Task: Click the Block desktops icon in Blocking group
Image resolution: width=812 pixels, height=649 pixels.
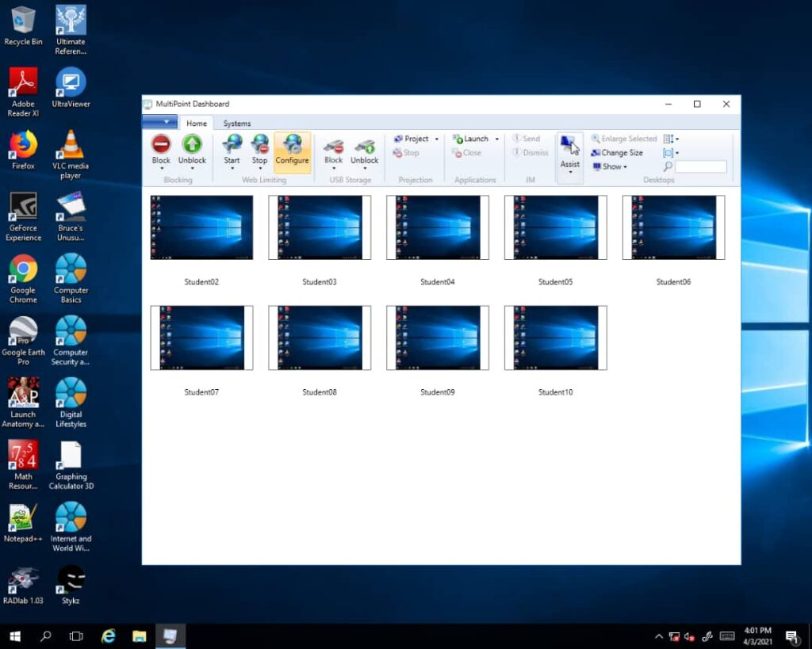Action: point(161,144)
